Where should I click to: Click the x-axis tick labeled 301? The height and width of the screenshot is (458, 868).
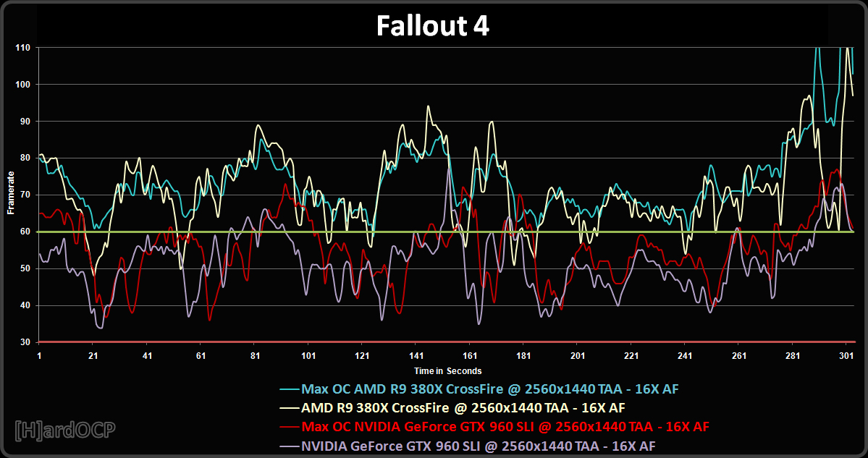coord(846,356)
